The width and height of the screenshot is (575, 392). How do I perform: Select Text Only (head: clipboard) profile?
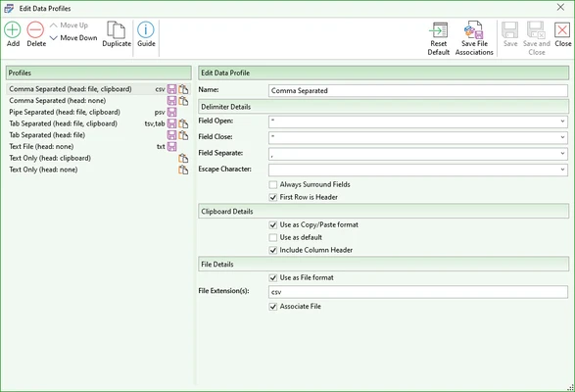(x=98, y=158)
